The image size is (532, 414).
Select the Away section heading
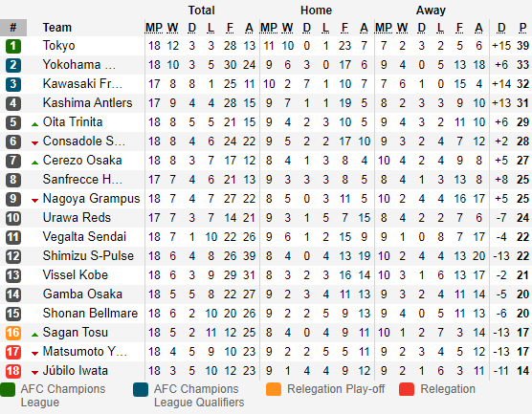[x=431, y=11]
